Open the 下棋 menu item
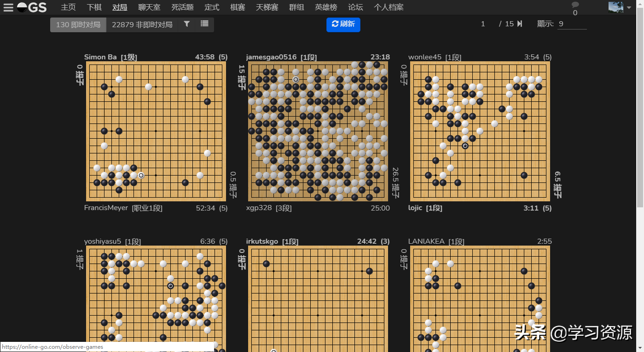Image resolution: width=644 pixels, height=352 pixels. pos(94,7)
